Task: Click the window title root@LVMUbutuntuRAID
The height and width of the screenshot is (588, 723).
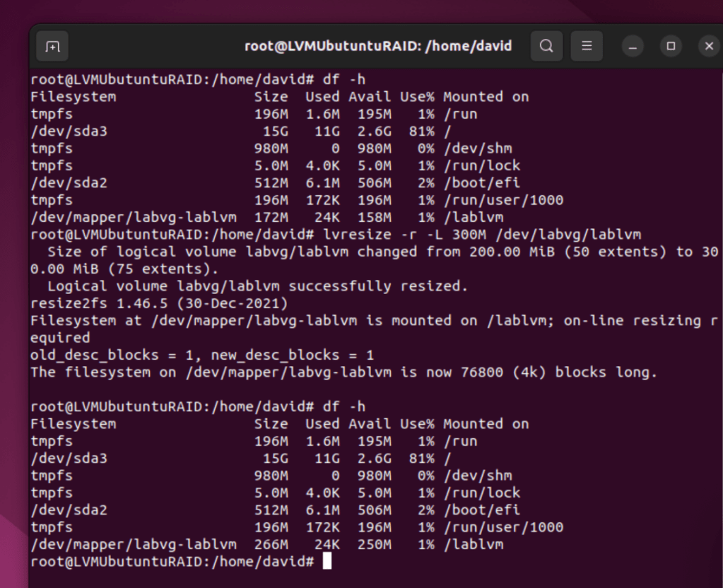Action: (377, 46)
